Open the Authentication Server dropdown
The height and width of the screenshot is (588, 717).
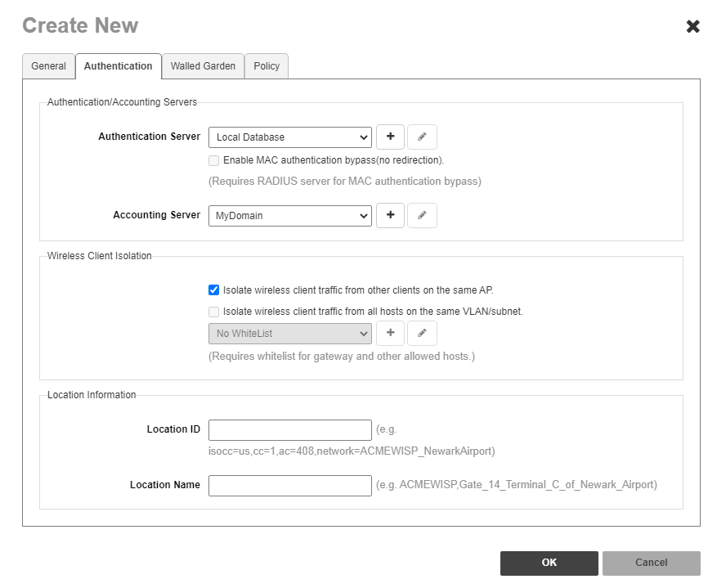pos(289,137)
